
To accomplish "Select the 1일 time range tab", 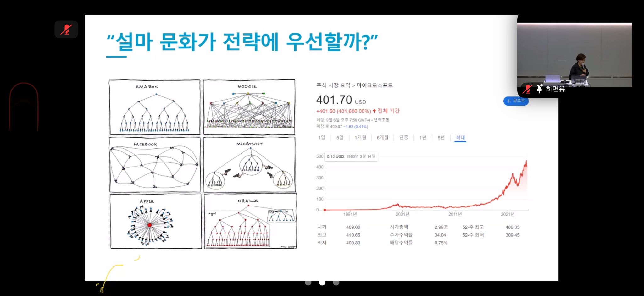I will 321,138.
